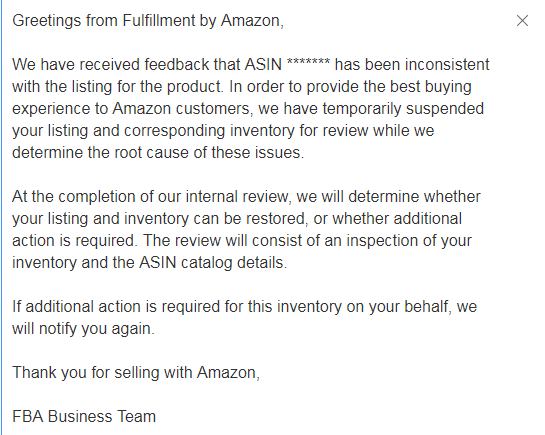Click the phrase 'temporarily suspended'
This screenshot has width=545, height=435.
click(x=403, y=108)
